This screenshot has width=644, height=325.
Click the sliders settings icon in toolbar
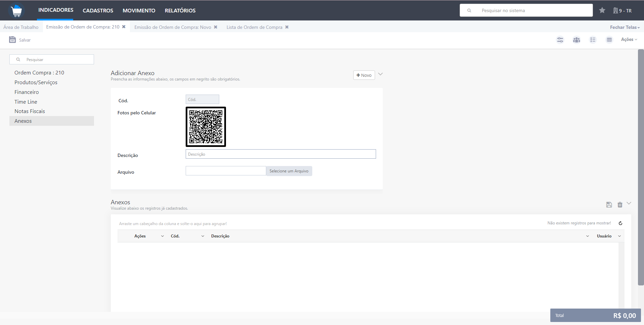coord(560,40)
